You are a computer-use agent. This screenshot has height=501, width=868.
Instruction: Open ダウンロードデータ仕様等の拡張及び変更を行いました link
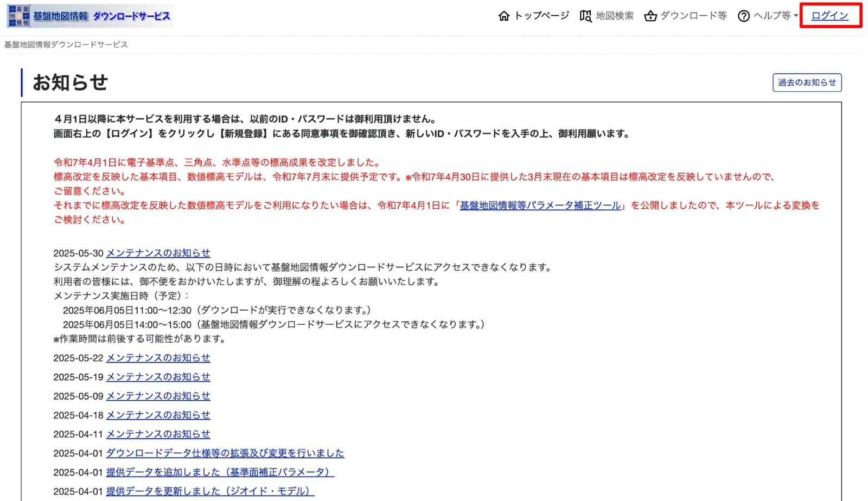coord(225,453)
